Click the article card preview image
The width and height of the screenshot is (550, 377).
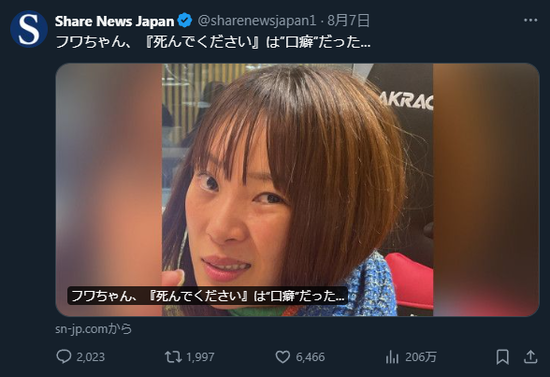[x=297, y=190]
